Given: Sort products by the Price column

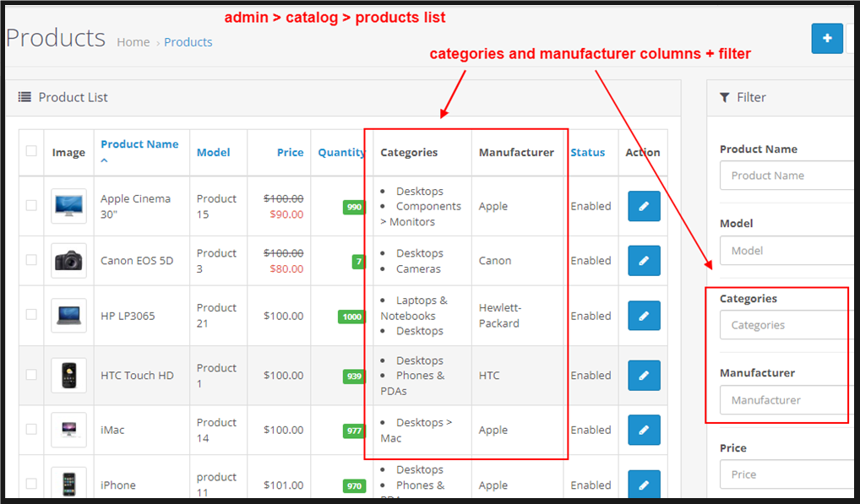Looking at the screenshot, I should [290, 152].
